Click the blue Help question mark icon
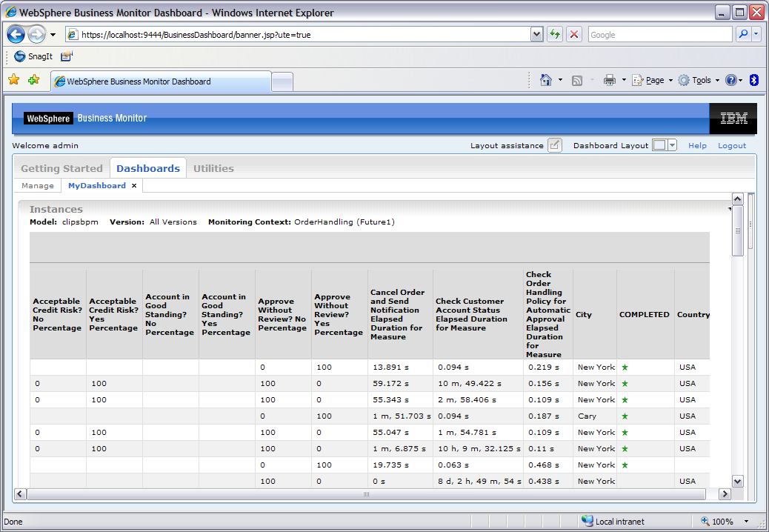The width and height of the screenshot is (769, 532). [730, 80]
